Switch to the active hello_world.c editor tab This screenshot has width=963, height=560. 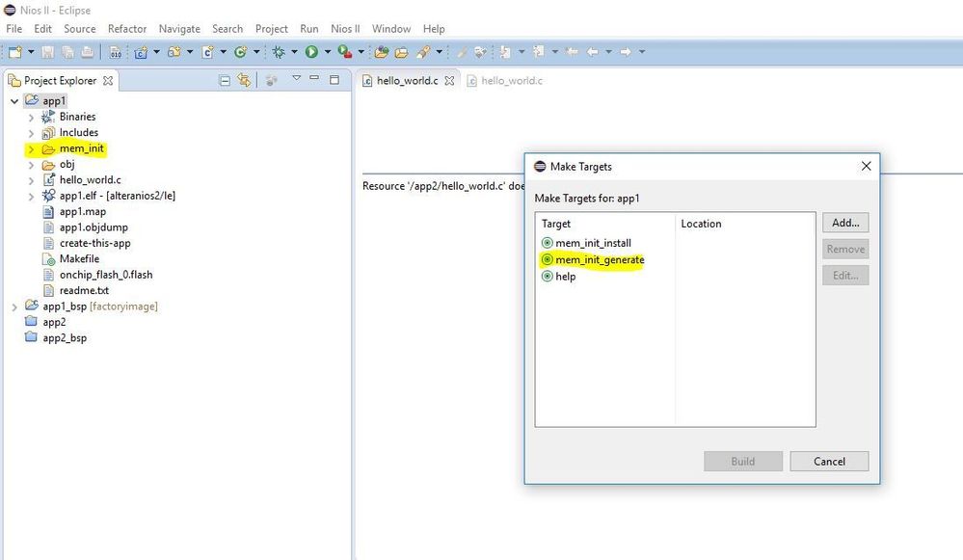point(407,80)
